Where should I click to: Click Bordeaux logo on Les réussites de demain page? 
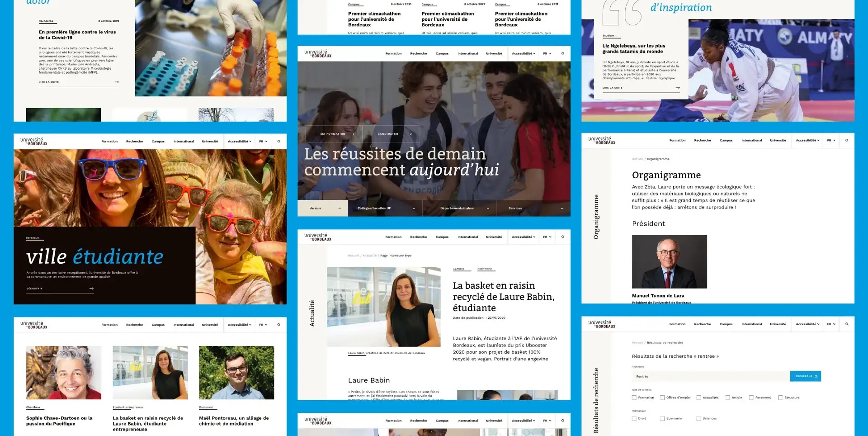(x=318, y=54)
